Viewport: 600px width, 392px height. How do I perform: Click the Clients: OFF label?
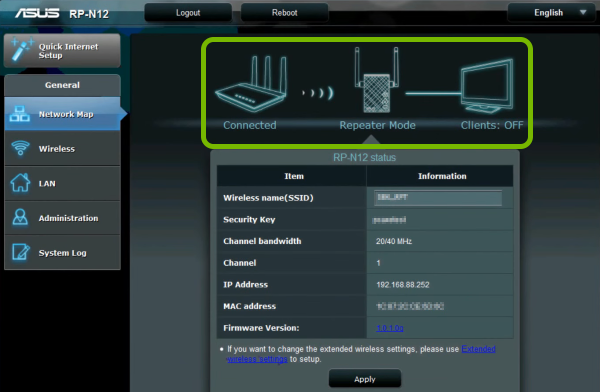pyautogui.click(x=492, y=125)
